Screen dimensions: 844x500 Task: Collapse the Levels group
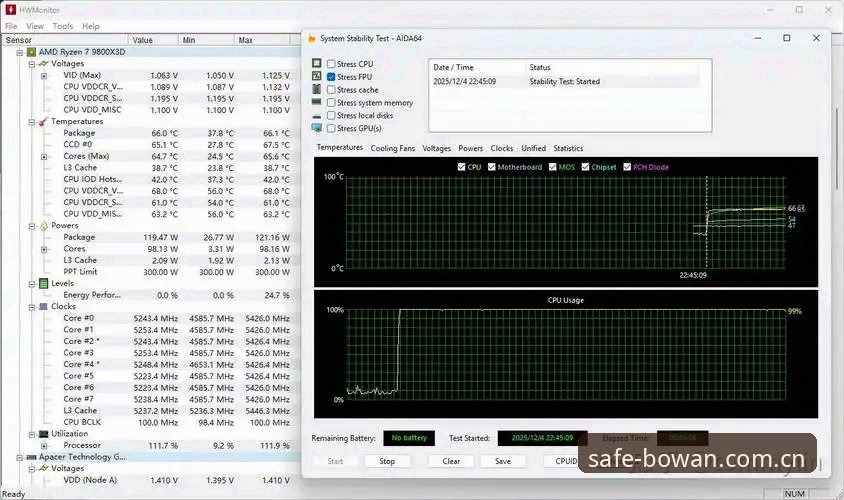point(32,284)
